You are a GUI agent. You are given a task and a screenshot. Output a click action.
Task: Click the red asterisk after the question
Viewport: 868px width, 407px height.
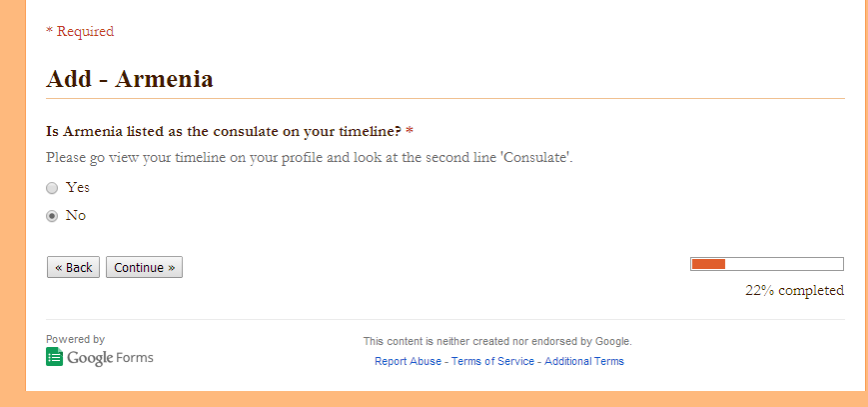click(x=410, y=131)
